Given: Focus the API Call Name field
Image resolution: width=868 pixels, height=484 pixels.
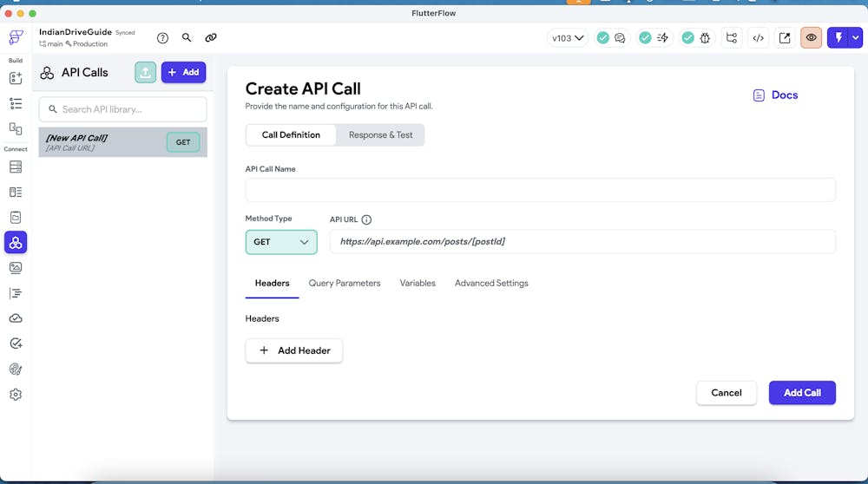Looking at the screenshot, I should pos(540,190).
